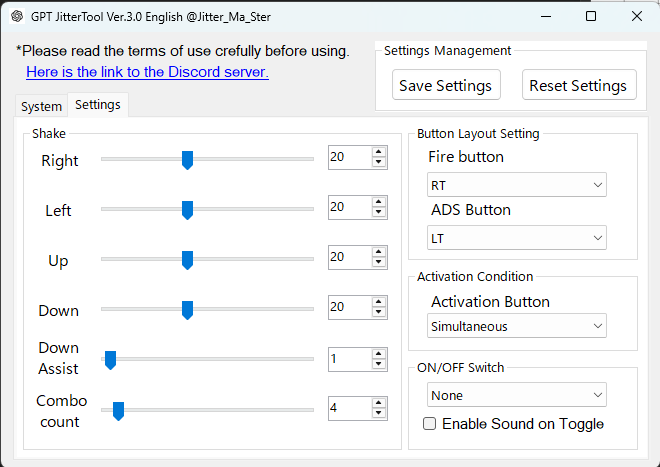The image size is (660, 467).
Task: Decrease the Left shake value using down arrow
Action: 378,212
